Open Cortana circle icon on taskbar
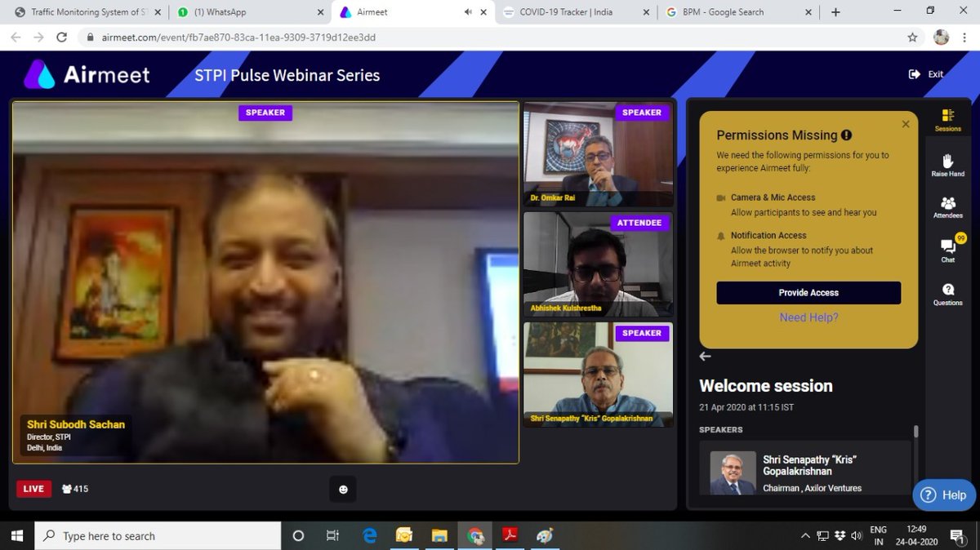This screenshot has height=550, width=980. coord(298,535)
